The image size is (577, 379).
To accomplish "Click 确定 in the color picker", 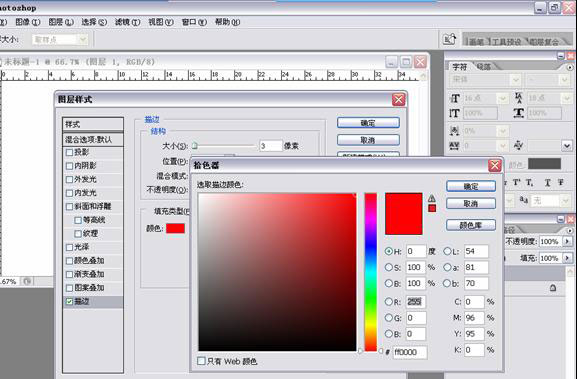I will 471,186.
